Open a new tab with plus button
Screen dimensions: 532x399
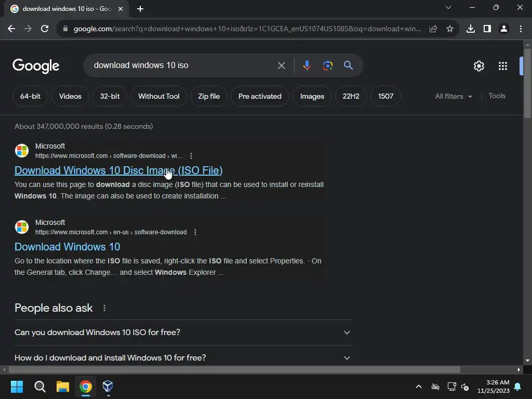[x=140, y=9]
